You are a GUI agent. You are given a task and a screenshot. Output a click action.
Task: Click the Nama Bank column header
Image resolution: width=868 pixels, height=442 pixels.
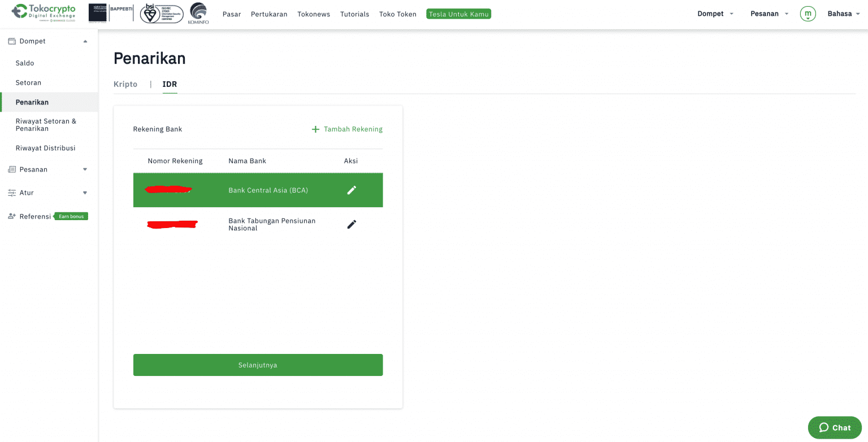(247, 161)
